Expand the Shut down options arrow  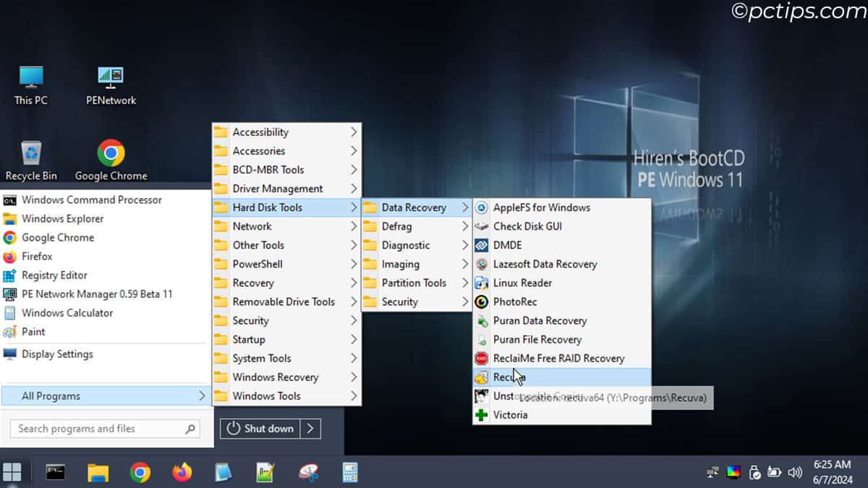(x=311, y=428)
